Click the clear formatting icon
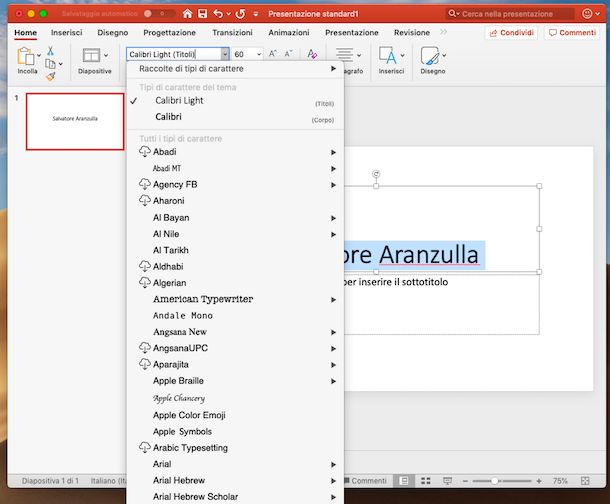 (x=312, y=54)
